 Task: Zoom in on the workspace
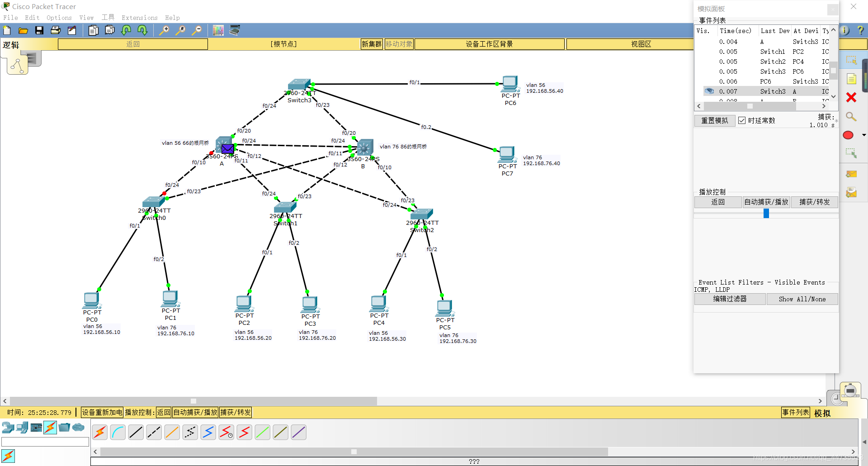point(164,30)
